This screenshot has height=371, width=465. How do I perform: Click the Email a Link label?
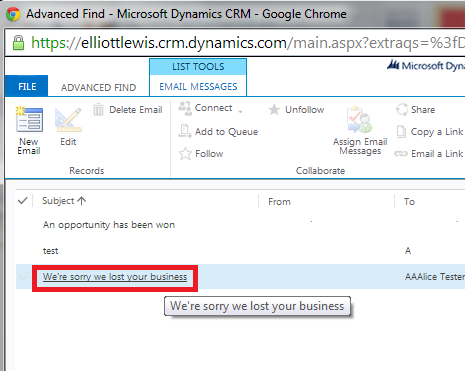[437, 154]
